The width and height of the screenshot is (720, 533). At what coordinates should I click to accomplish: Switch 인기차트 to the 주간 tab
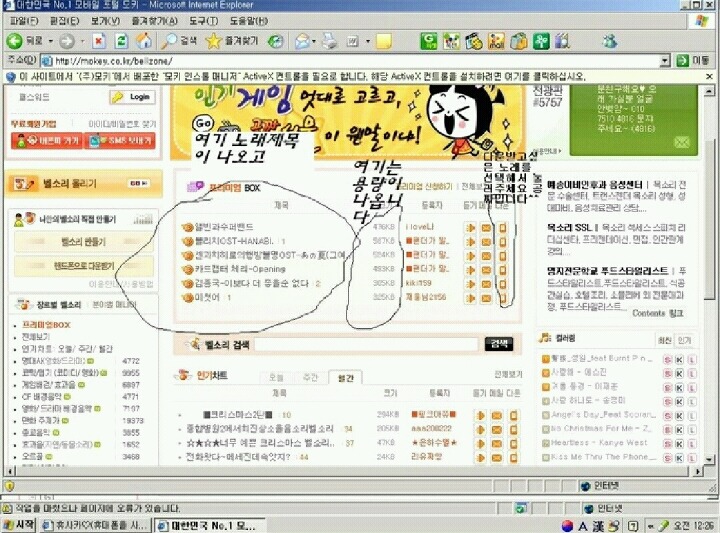(311, 377)
